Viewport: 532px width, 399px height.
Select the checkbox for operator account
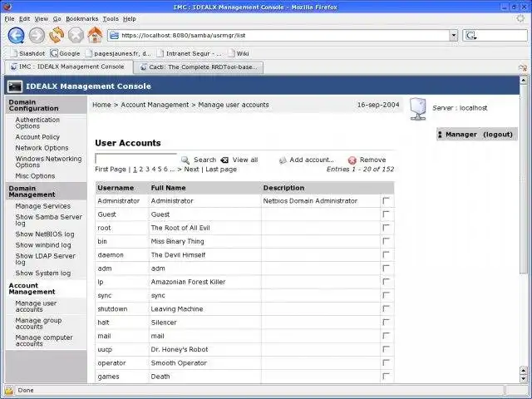(386, 362)
